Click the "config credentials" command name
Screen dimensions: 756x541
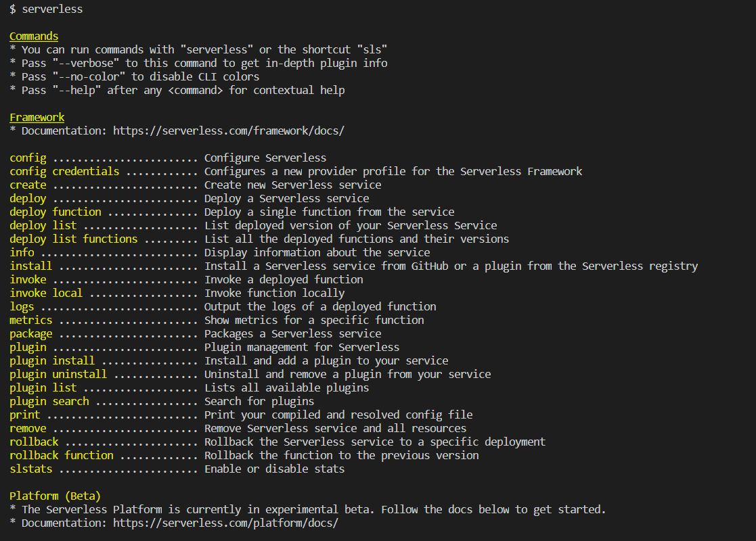click(x=64, y=171)
